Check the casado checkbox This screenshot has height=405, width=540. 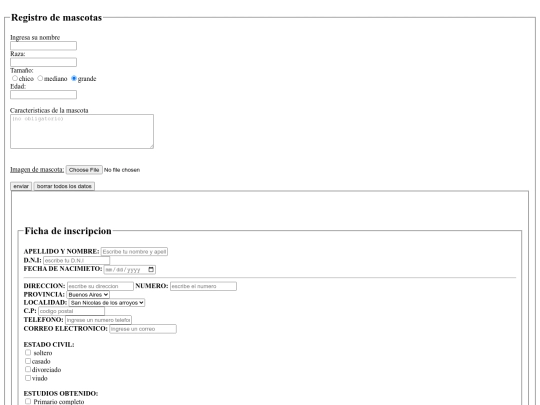point(28,361)
